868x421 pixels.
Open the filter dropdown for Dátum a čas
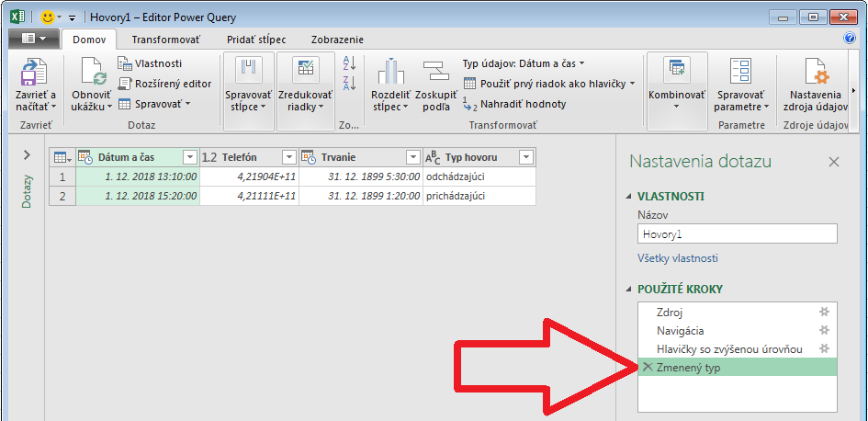coord(190,158)
